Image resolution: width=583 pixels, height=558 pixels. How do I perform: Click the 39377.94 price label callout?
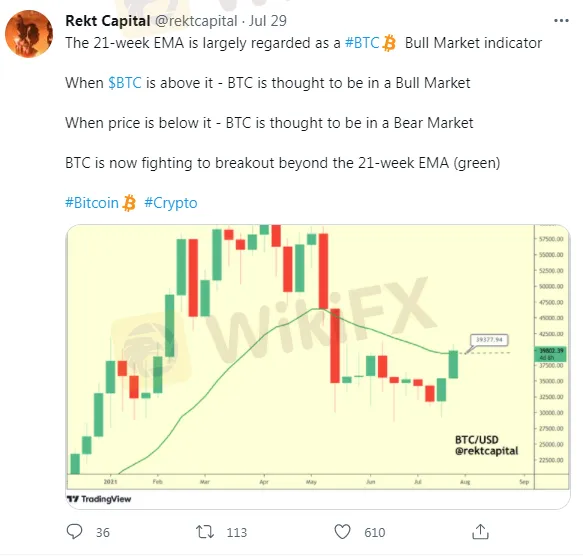(x=489, y=340)
